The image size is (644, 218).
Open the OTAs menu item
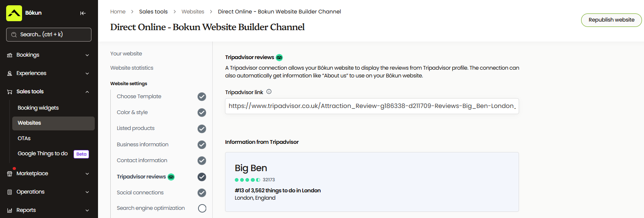click(24, 138)
